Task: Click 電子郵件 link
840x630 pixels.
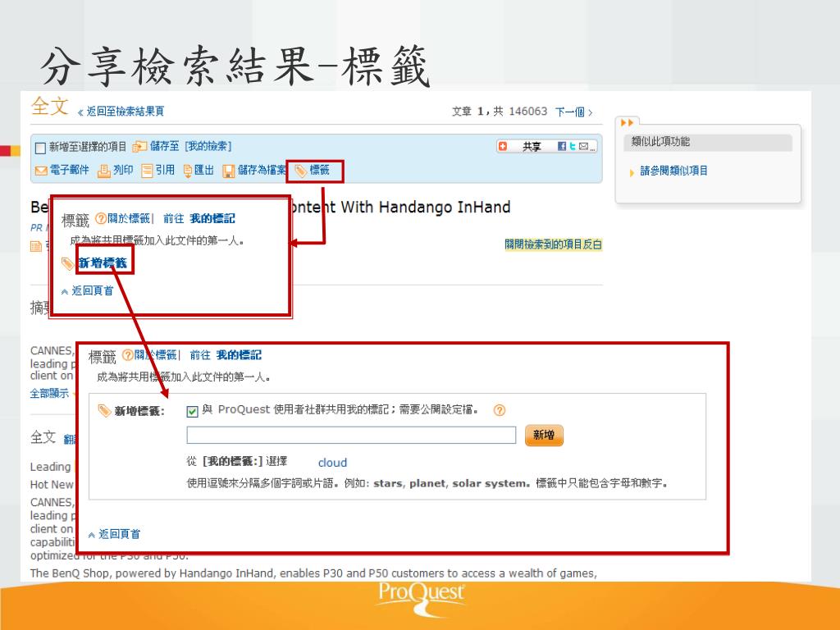Action: (69, 171)
